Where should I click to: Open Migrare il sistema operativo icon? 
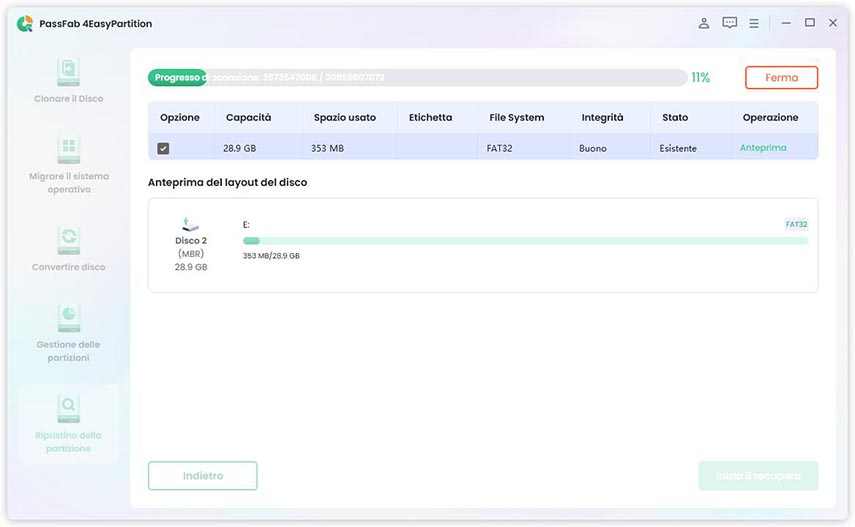(69, 151)
